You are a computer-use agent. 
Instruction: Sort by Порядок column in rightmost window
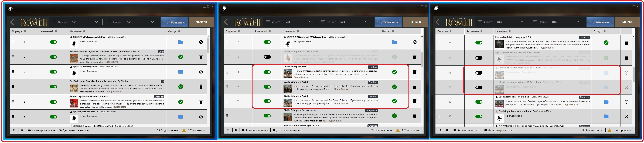point(444,31)
